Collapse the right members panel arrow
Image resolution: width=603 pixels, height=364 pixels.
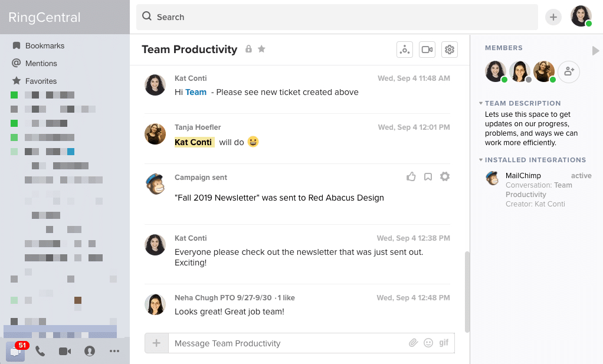(595, 51)
